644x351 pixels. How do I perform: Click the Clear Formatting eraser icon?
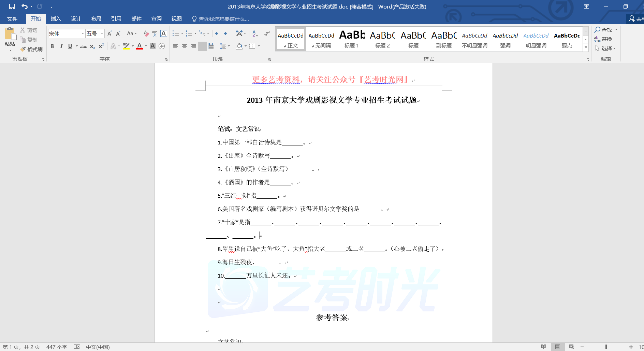coord(146,33)
